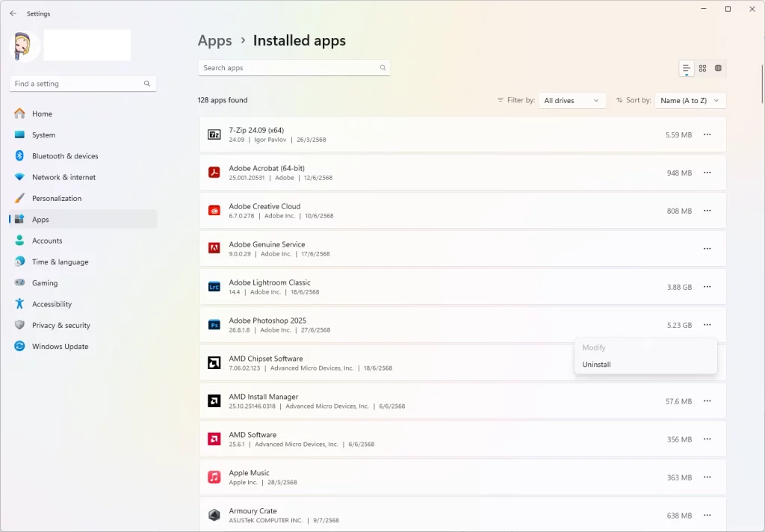Click the Lightroom Classic Lrc icon
This screenshot has width=765, height=532.
point(214,286)
